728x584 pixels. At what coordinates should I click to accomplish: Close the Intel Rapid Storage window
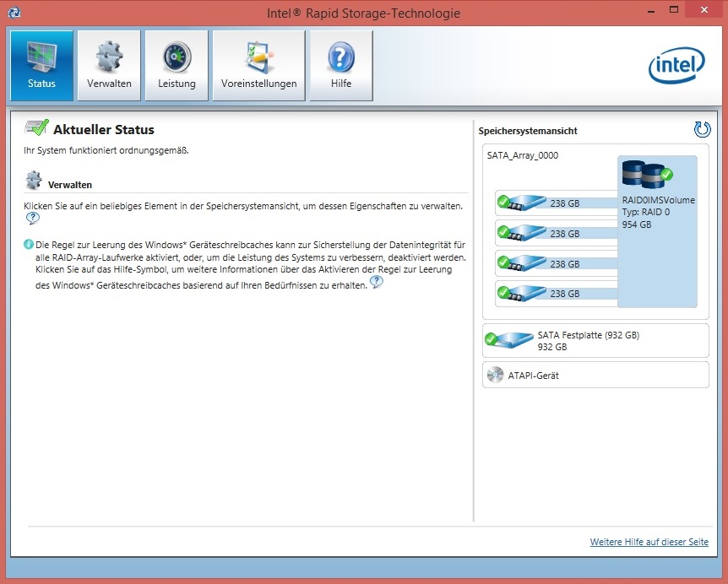pos(704,10)
